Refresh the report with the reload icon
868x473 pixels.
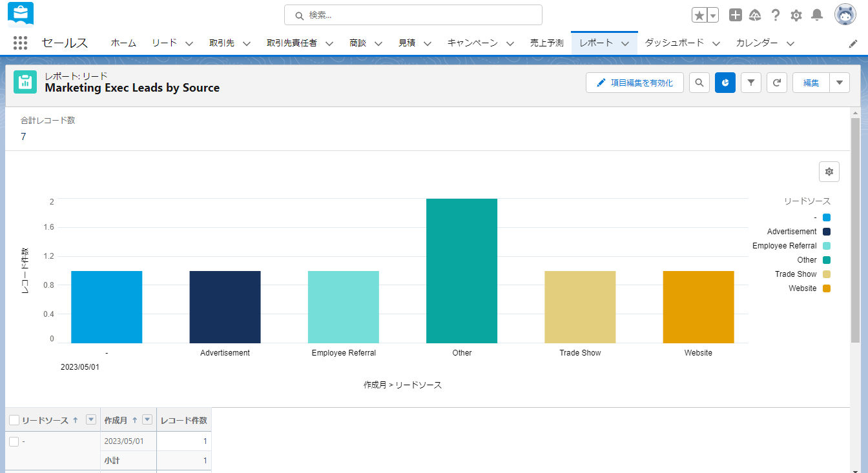tap(777, 83)
